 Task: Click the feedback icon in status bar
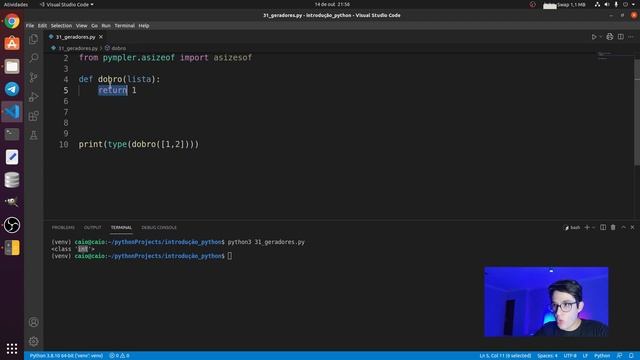tap(620, 356)
